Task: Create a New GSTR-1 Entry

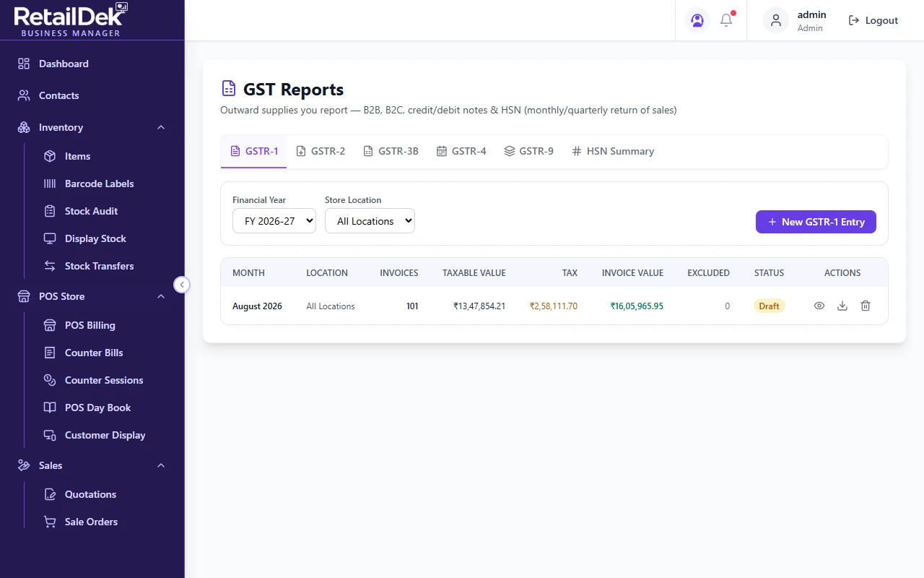Action: 816,222
